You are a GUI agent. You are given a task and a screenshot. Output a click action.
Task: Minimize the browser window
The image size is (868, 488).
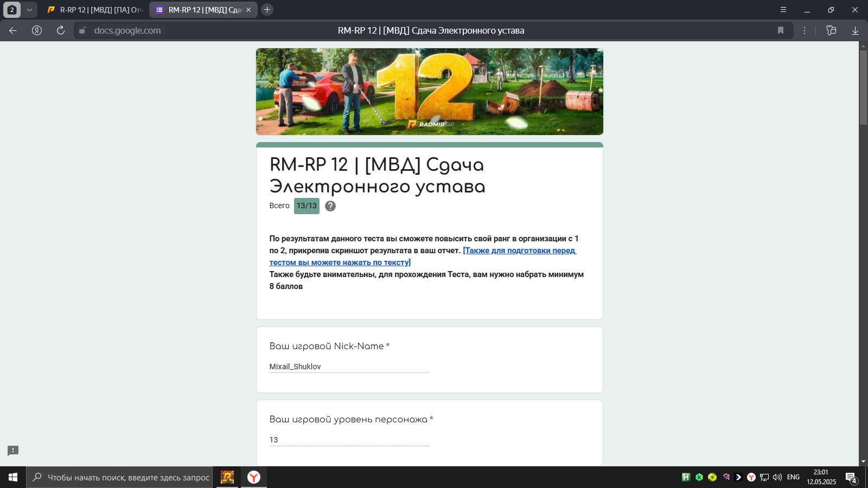coord(807,10)
